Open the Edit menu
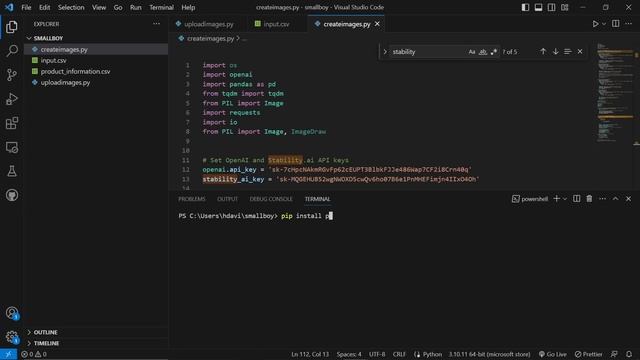Screen dimensions: 640x360 coord(44,7)
